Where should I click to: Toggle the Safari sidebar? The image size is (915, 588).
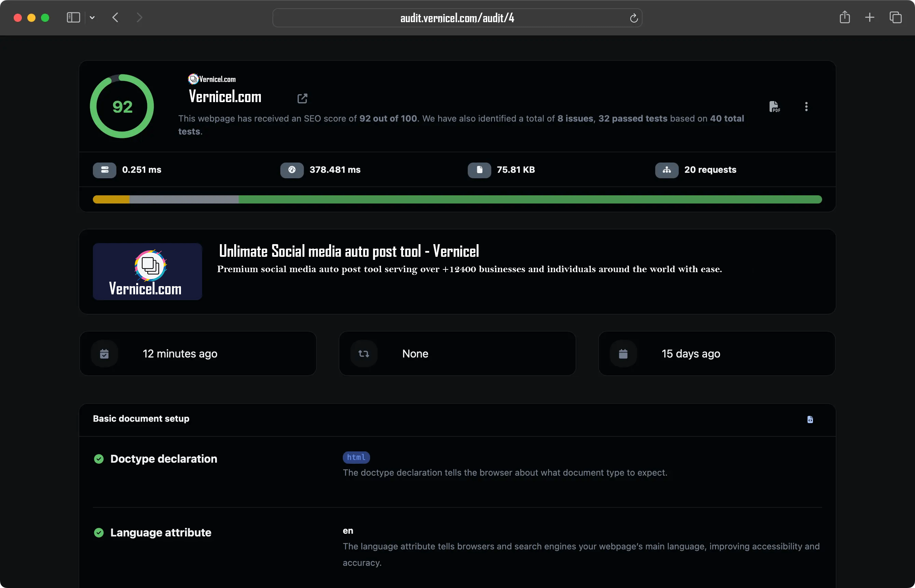pos(73,17)
